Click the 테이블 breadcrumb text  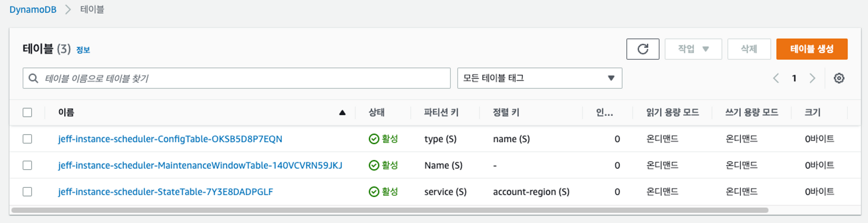92,10
